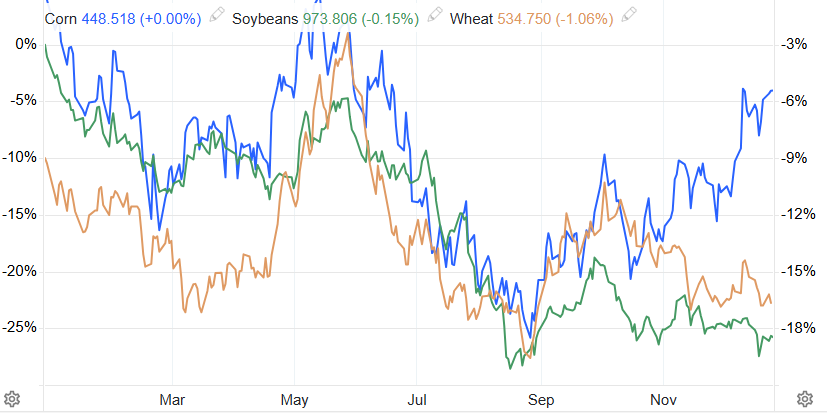Click the -25% label on left axis
Screen dimensions: 827x413
pyautogui.click(x=20, y=327)
